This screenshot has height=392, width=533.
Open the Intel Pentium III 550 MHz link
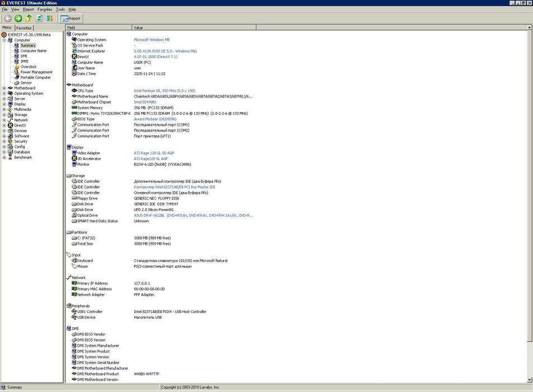[165, 91]
